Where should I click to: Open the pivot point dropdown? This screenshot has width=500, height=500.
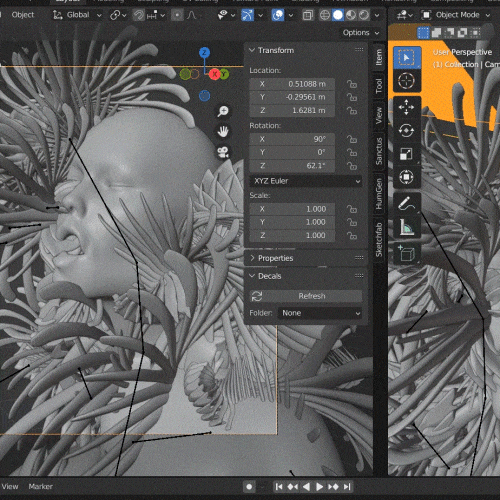click(118, 15)
